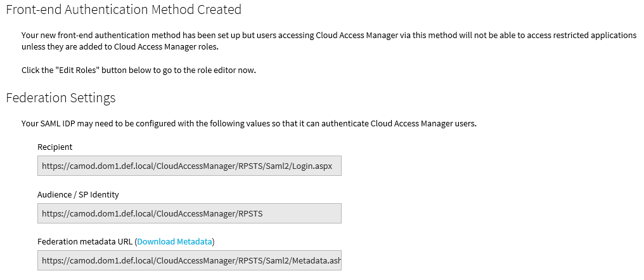Click the SAML IDP configuration description sentence
Screen dimensions: 644x280
[249, 123]
